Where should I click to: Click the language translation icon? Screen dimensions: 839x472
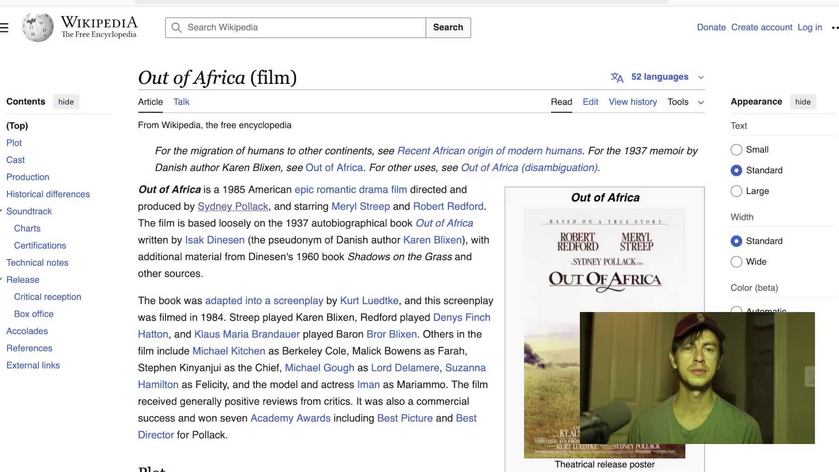coord(617,77)
